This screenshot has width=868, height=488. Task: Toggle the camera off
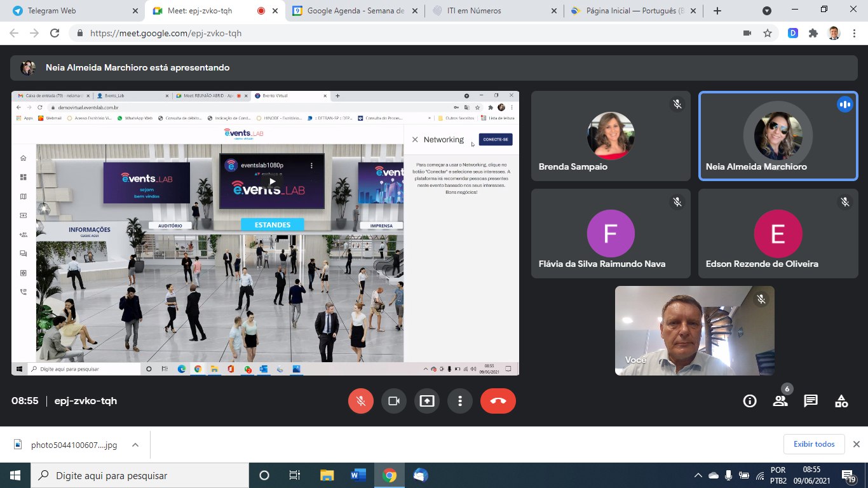(393, 401)
